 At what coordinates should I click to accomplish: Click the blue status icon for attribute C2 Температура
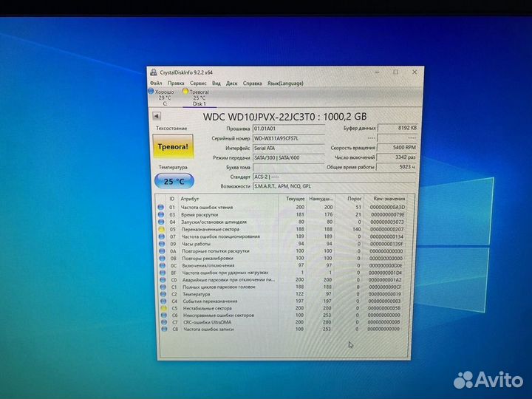click(x=161, y=294)
